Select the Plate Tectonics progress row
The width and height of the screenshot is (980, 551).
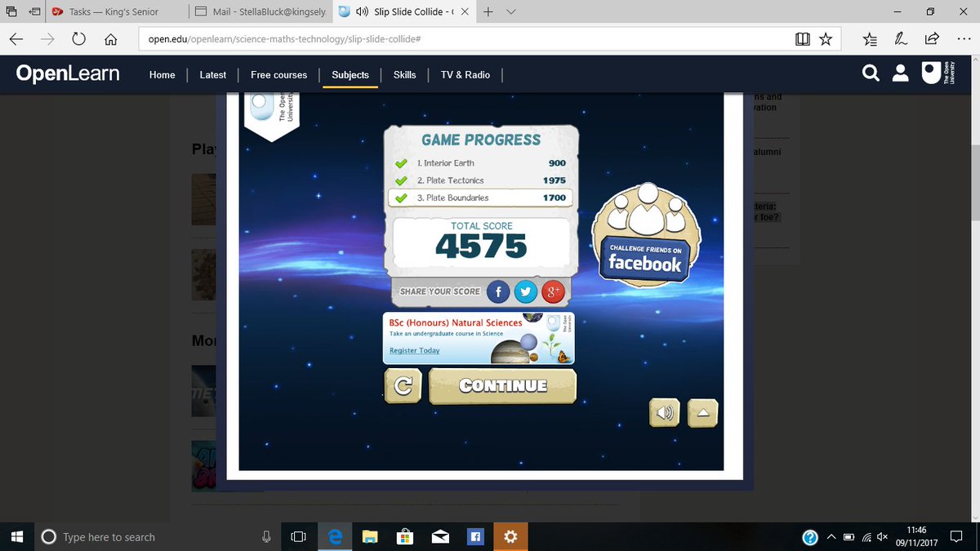482,180
